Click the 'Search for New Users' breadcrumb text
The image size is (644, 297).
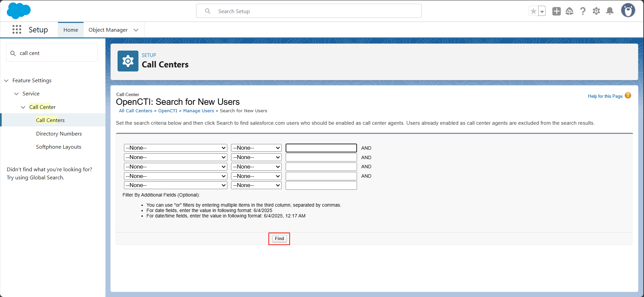[244, 111]
